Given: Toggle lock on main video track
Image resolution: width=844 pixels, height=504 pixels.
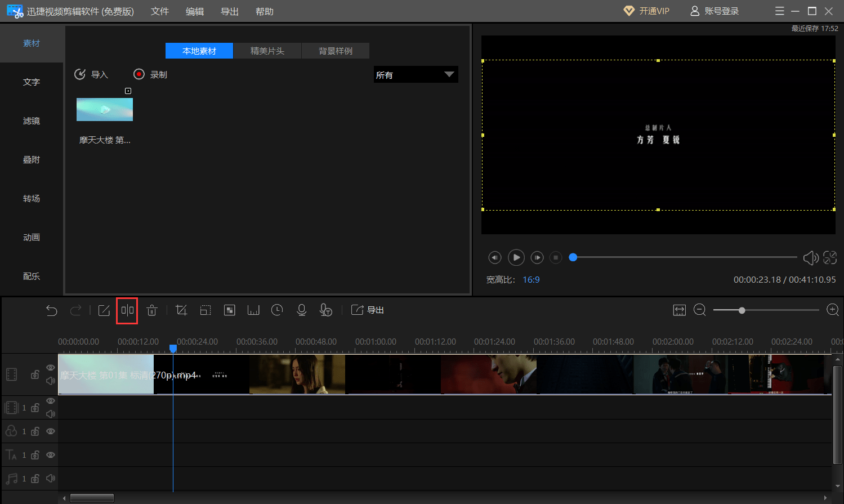Looking at the screenshot, I should tap(35, 374).
